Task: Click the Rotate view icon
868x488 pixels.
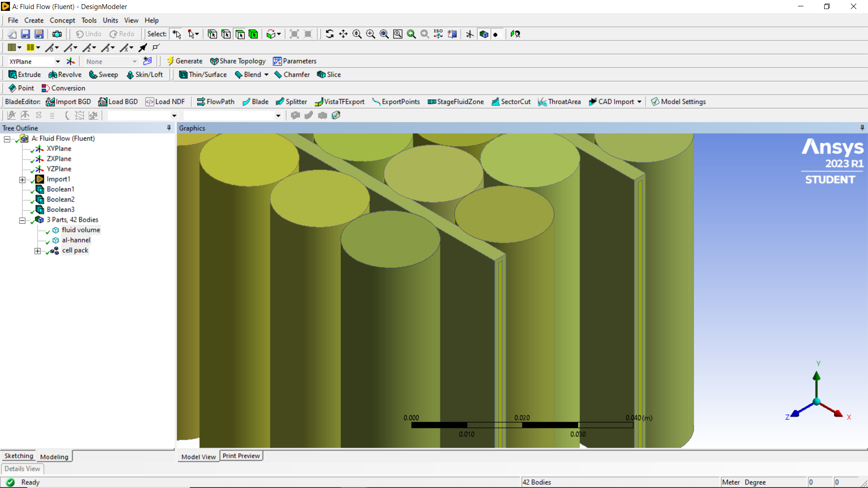Action: coord(330,34)
